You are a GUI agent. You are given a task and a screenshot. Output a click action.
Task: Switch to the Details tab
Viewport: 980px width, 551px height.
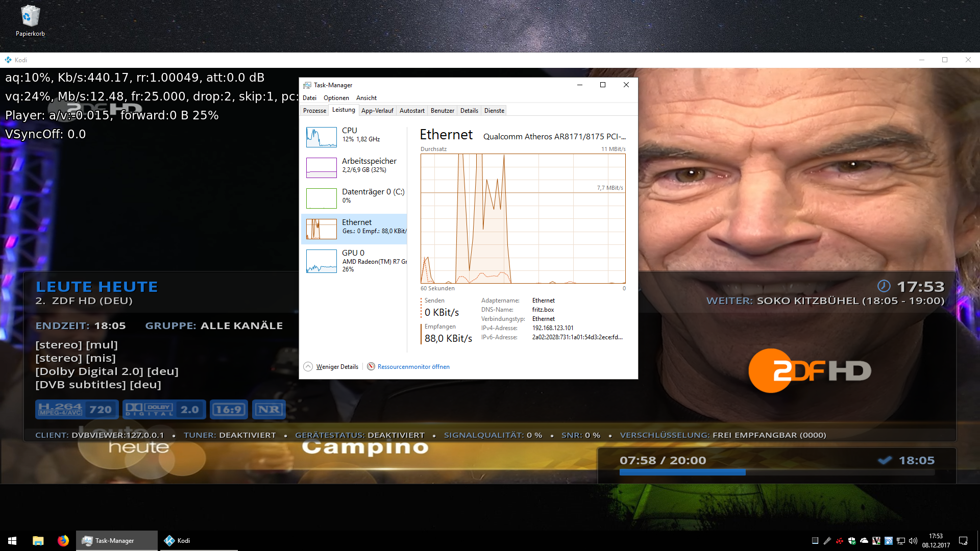pyautogui.click(x=469, y=110)
